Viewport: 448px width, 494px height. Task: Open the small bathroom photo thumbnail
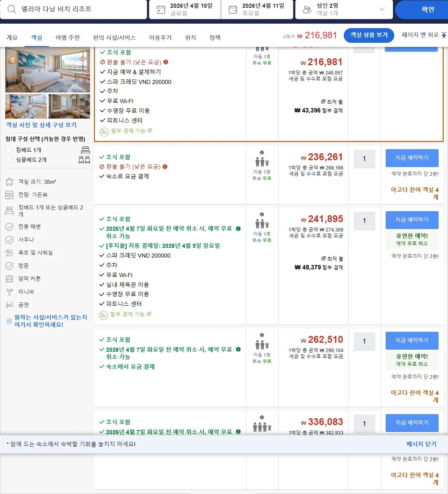pyautogui.click(x=69, y=106)
